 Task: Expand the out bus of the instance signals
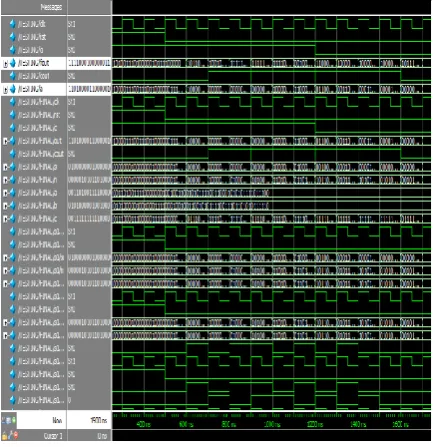(x=5, y=141)
